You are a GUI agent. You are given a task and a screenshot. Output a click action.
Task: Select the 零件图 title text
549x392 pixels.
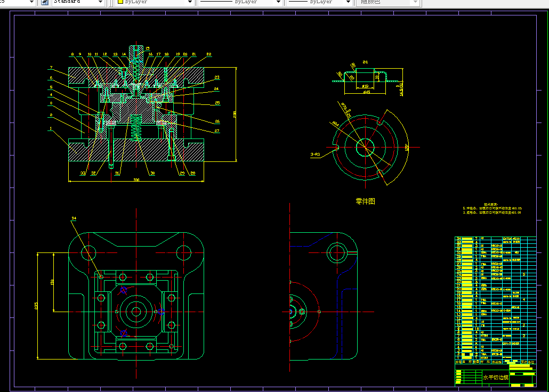tap(365, 201)
